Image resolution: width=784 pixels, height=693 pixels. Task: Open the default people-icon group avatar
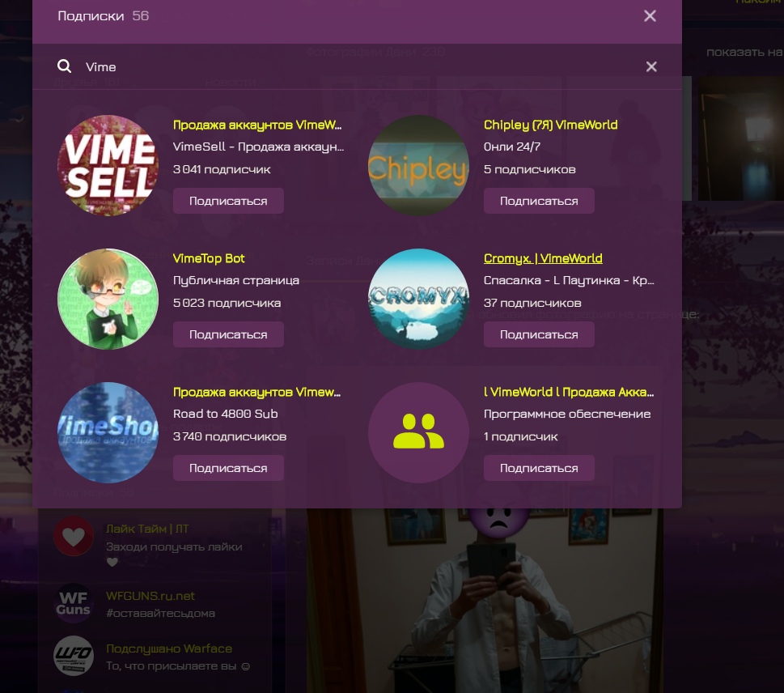pyautogui.click(x=418, y=432)
